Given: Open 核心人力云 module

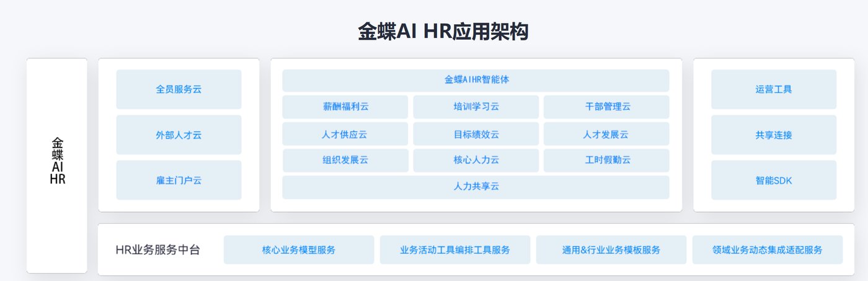Looking at the screenshot, I should pyautogui.click(x=476, y=160).
